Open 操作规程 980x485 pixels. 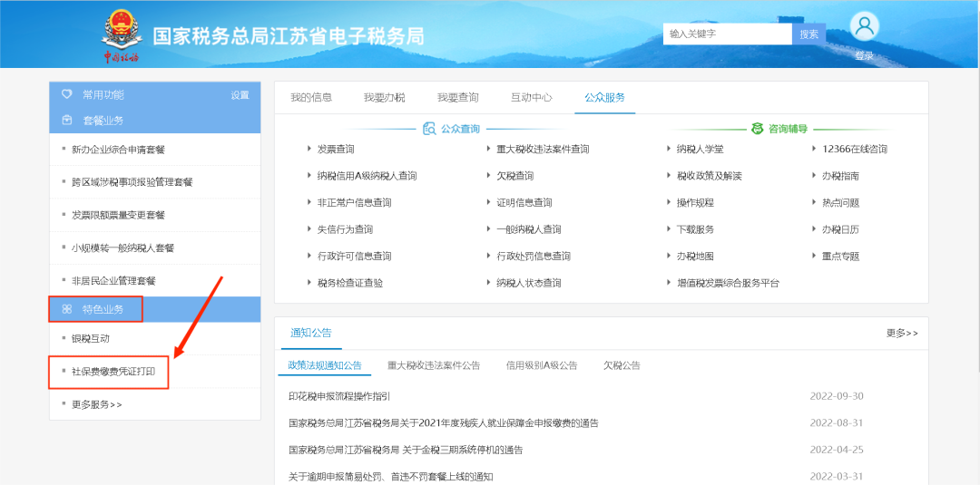(695, 203)
